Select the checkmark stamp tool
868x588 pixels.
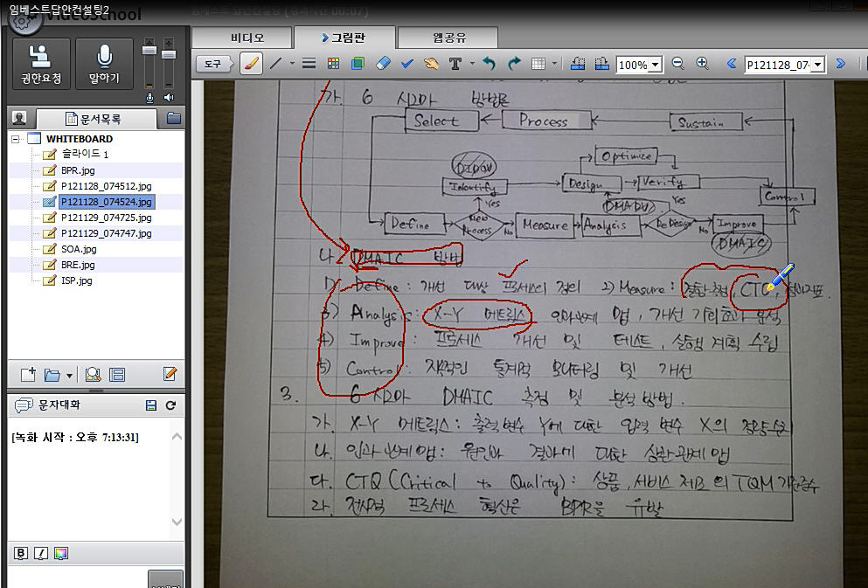coord(406,64)
